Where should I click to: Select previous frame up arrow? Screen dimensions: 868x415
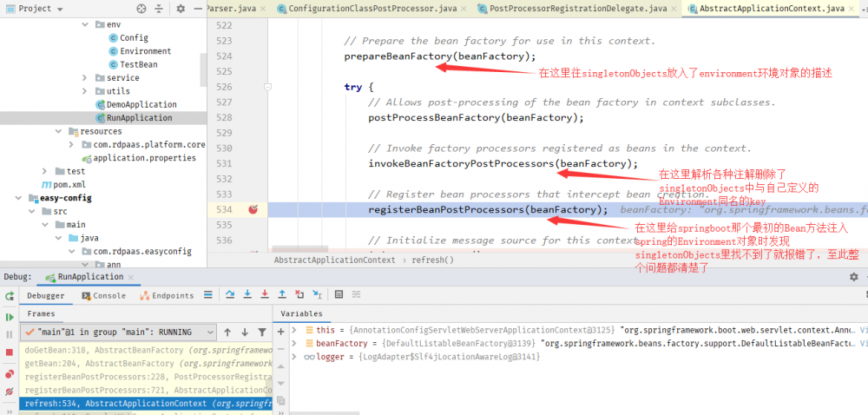point(227,332)
